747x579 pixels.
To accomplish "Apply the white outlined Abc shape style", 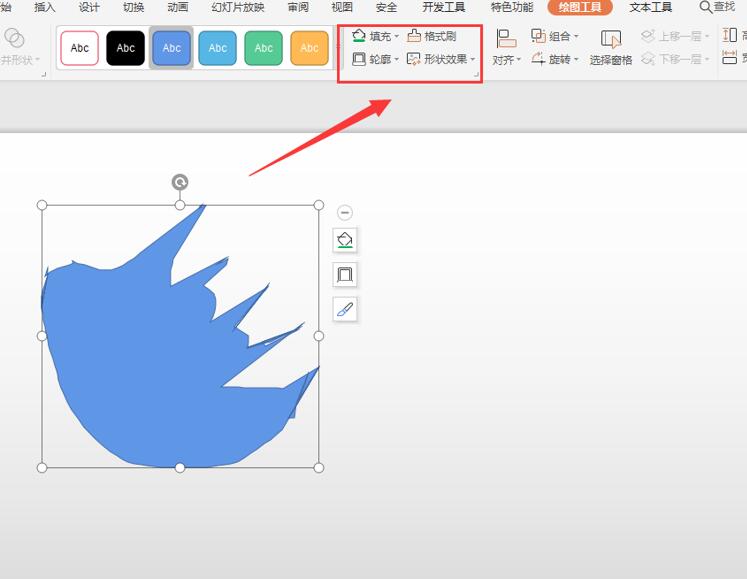I will tap(80, 48).
